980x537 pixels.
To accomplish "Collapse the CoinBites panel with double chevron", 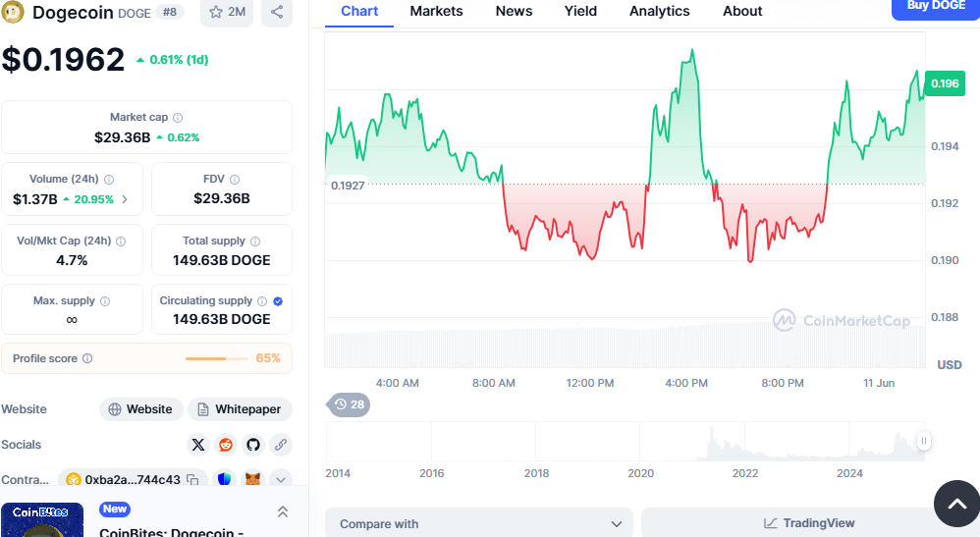I will pos(283,511).
